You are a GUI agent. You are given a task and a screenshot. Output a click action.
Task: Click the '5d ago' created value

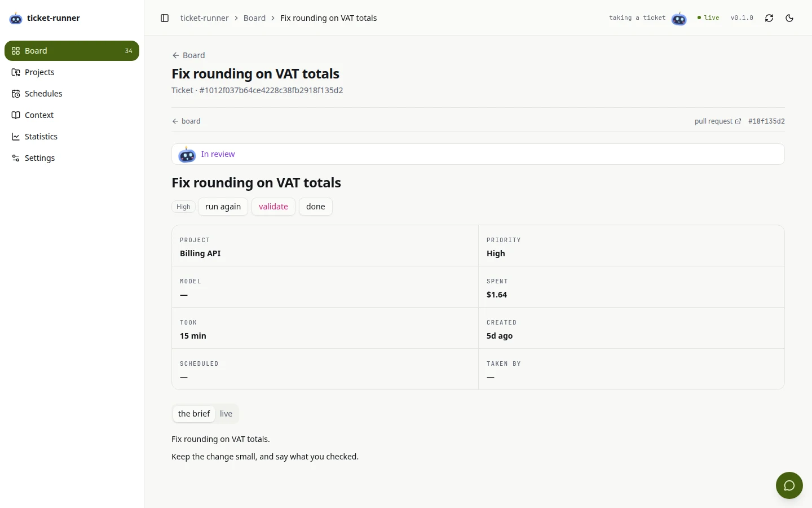[x=500, y=336]
